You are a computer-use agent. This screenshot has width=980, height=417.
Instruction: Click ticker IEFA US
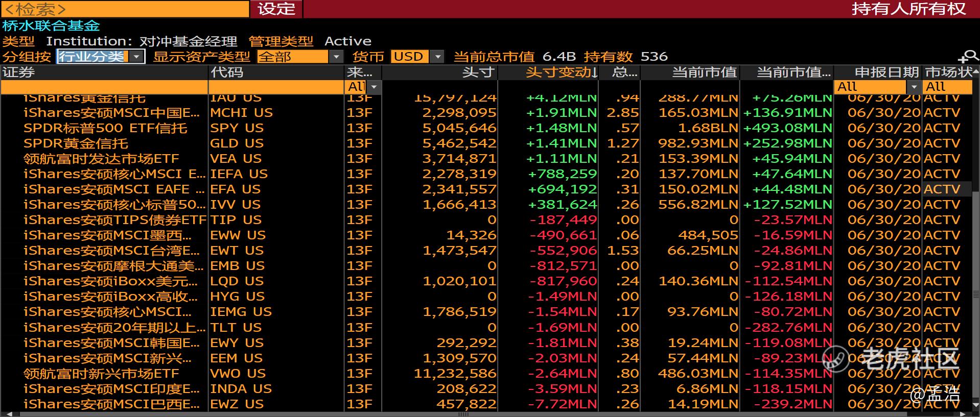[239, 174]
